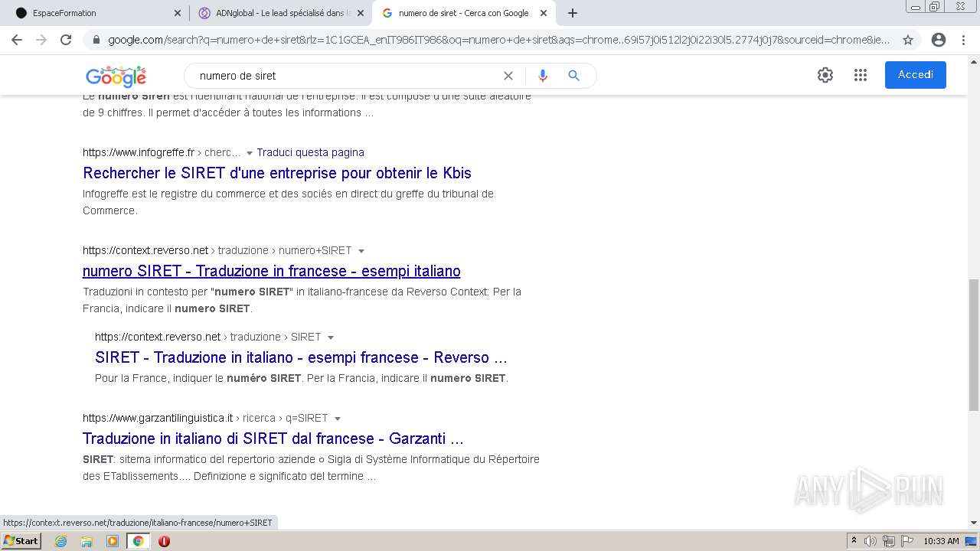Click the volume icon in system tray

click(x=871, y=541)
